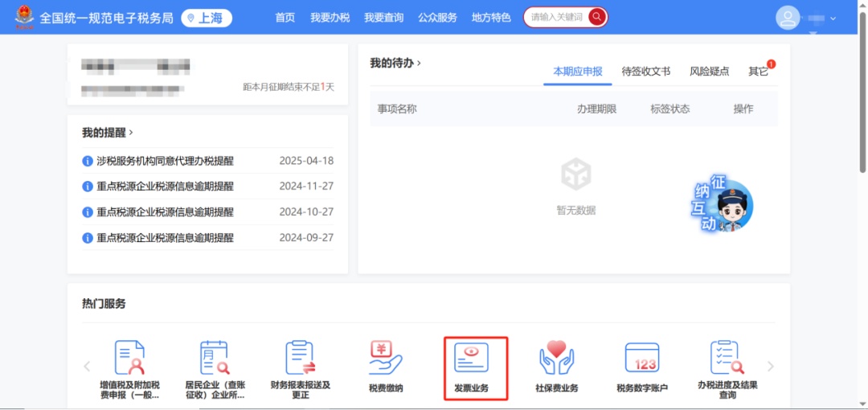This screenshot has height=410, width=868.
Task: Open the 税务数字账户 icon
Action: [642, 359]
